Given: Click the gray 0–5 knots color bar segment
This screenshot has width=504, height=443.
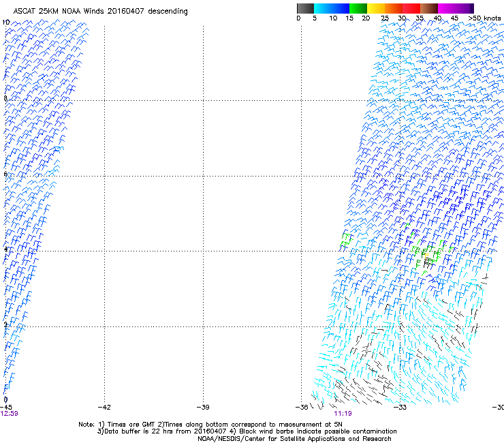Looking at the screenshot, I should [305, 8].
